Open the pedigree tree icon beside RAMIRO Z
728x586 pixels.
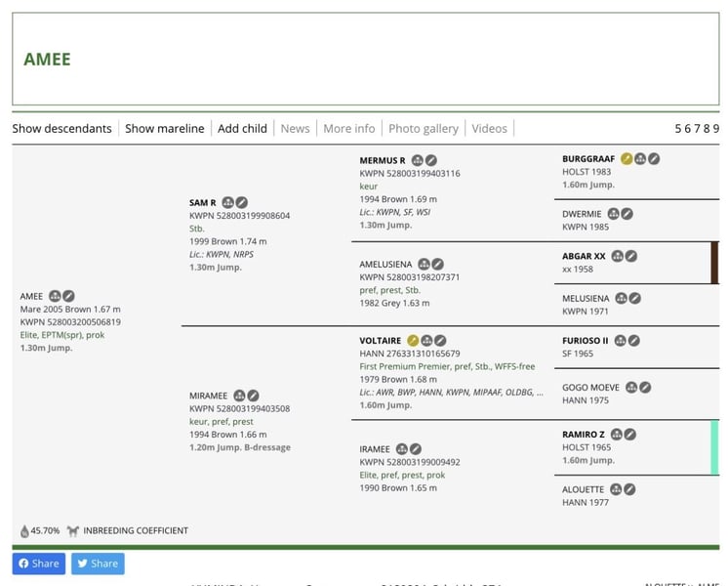click(x=617, y=435)
